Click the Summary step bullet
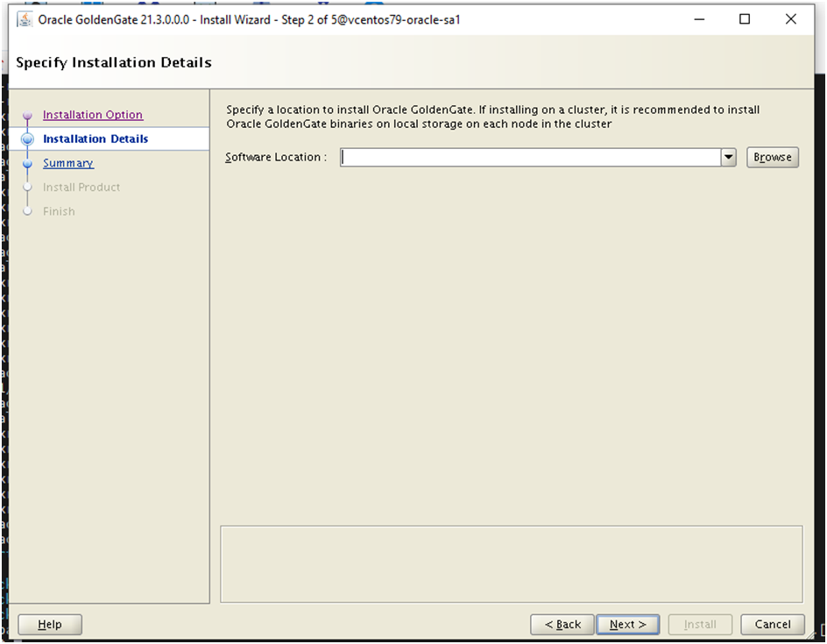 coord(27,164)
